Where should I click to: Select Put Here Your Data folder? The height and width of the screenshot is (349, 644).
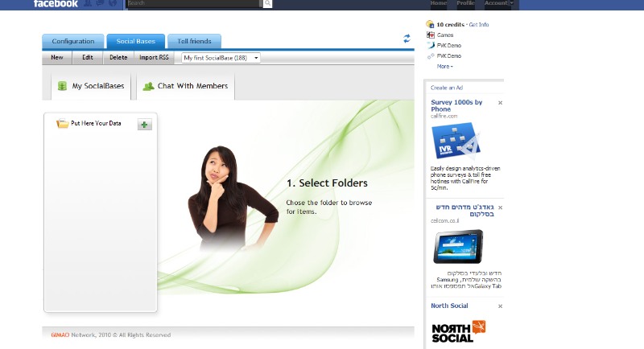96,123
